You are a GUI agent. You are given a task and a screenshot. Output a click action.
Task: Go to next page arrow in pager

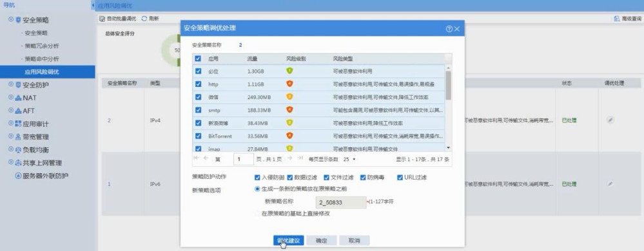pyautogui.click(x=289, y=158)
